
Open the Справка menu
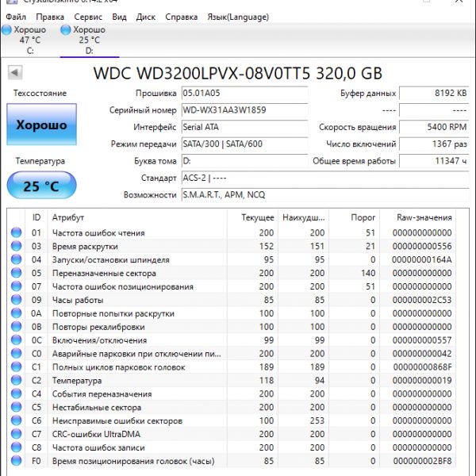coord(181,17)
